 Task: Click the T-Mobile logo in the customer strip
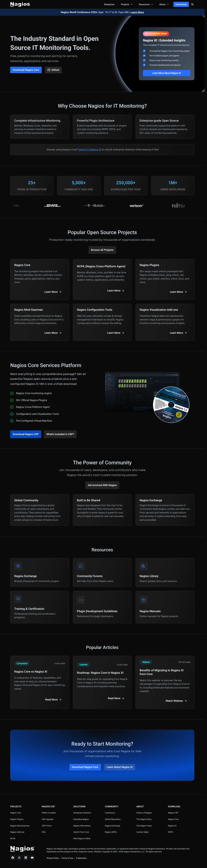(x=94, y=205)
